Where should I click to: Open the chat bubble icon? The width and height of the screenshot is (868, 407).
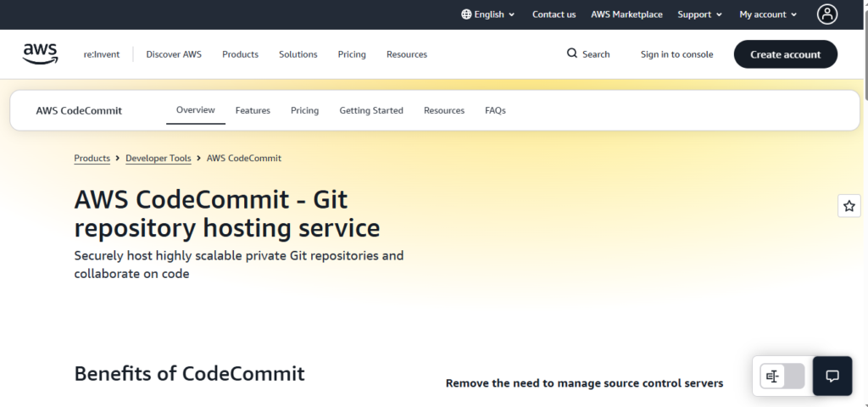pyautogui.click(x=832, y=376)
